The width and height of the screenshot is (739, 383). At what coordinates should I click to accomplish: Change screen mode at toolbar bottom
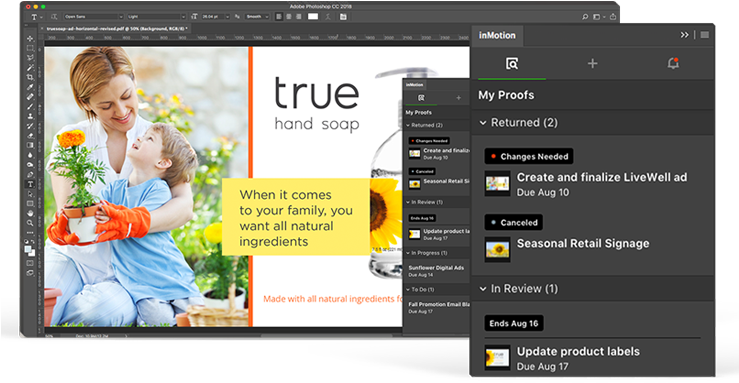(30, 273)
